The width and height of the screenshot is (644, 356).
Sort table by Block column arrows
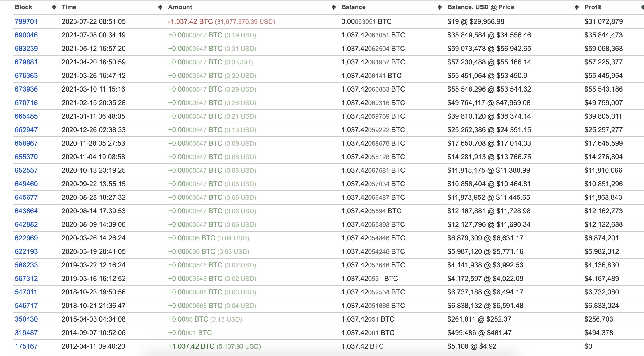click(x=54, y=7)
